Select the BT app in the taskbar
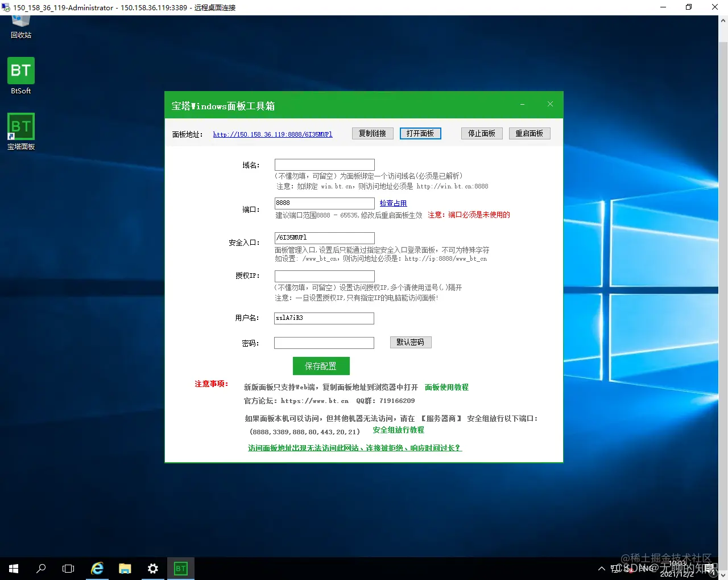The height and width of the screenshot is (580, 728). [181, 568]
